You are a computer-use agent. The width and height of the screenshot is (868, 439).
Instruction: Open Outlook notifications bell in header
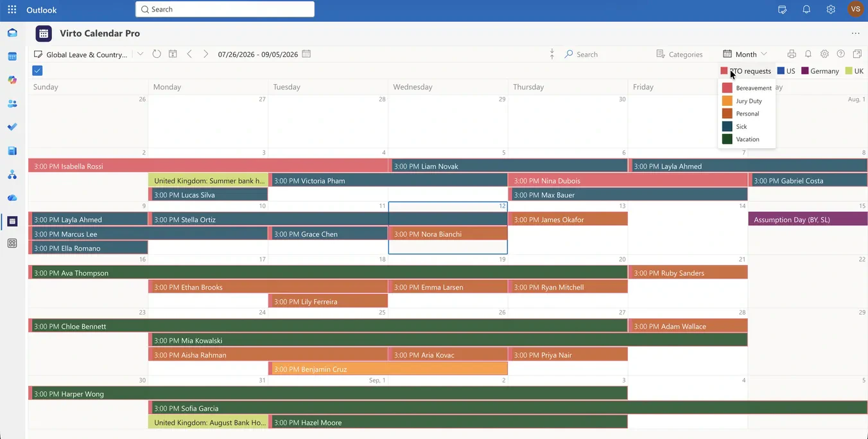click(x=806, y=10)
